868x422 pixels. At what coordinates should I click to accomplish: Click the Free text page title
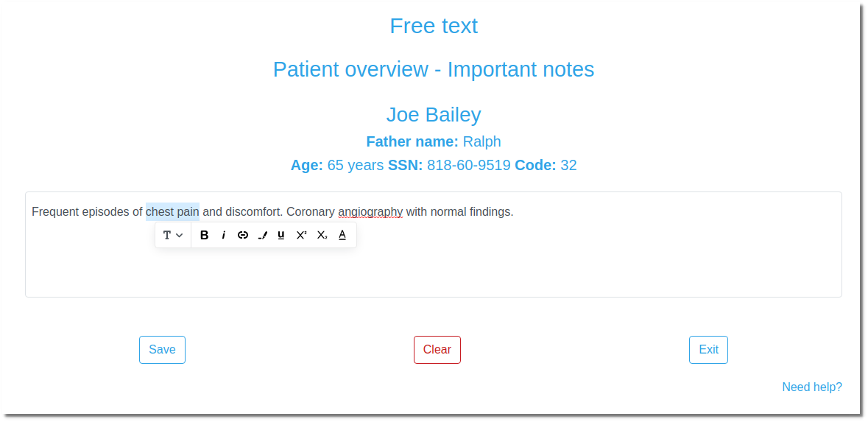point(434,26)
